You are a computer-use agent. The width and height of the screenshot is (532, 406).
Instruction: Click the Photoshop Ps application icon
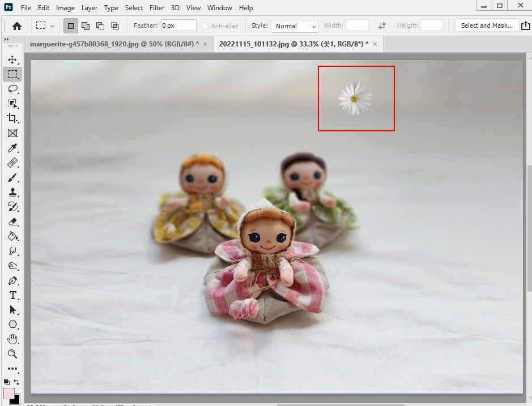[8, 6]
